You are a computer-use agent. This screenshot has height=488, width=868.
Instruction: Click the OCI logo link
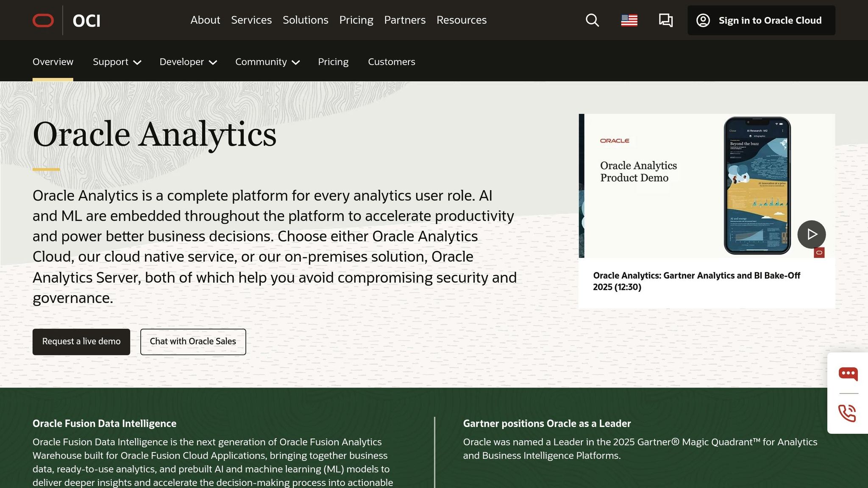click(86, 20)
